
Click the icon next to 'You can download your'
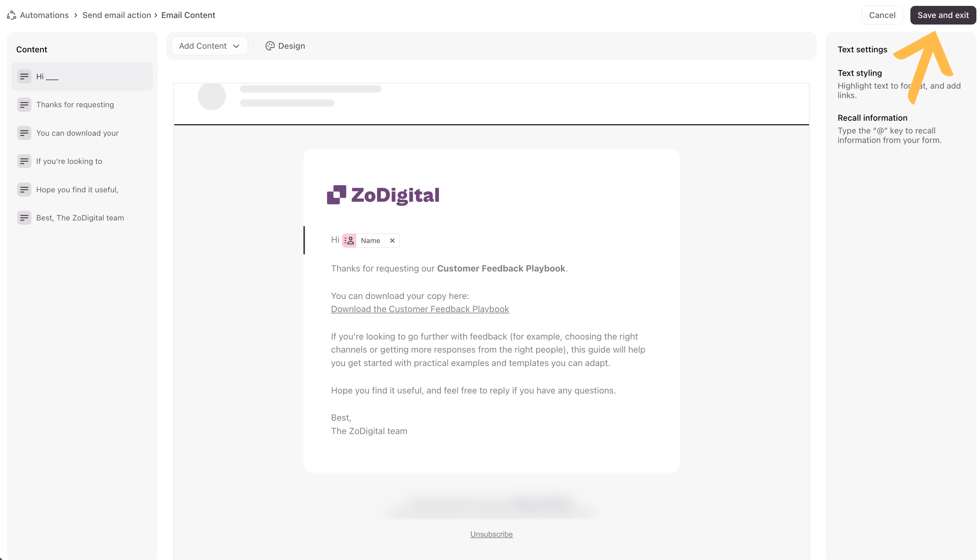24,133
